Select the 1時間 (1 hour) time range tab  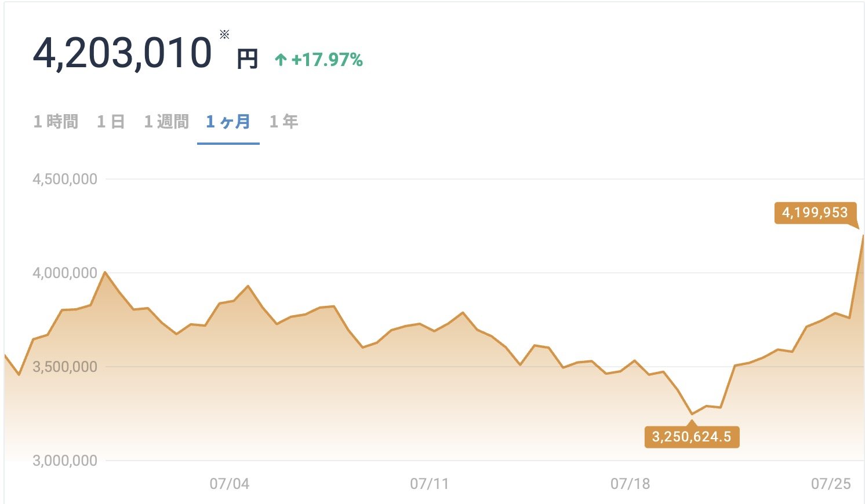pyautogui.click(x=56, y=121)
